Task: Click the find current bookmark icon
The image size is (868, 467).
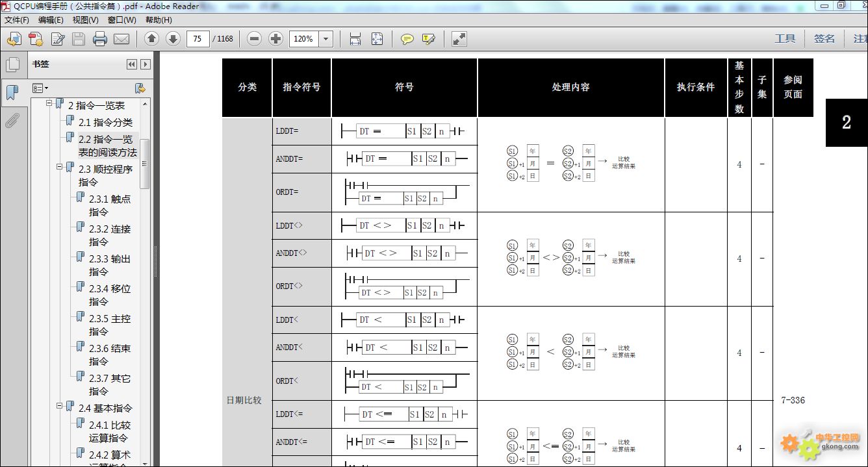Action: pos(139,88)
